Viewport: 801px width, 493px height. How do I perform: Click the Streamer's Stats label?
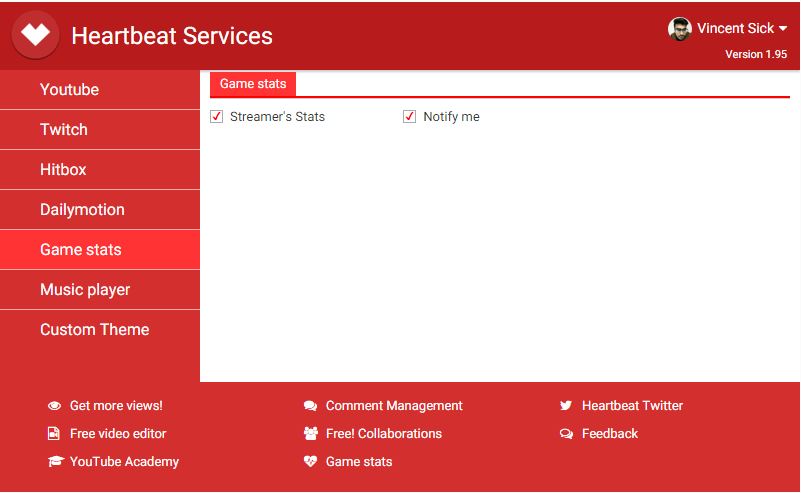[277, 116]
